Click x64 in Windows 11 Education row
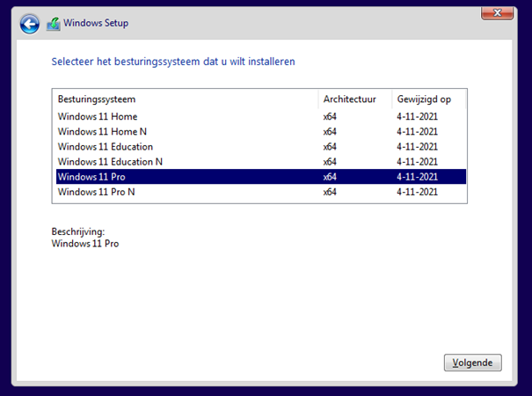Image resolution: width=532 pixels, height=396 pixels. (x=330, y=147)
